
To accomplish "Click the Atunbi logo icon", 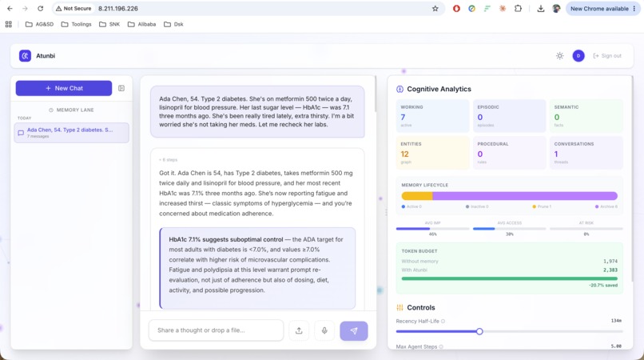I will coord(25,55).
